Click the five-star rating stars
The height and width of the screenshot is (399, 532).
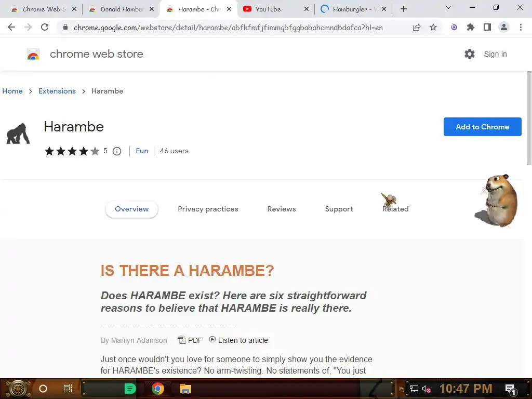pos(72,151)
